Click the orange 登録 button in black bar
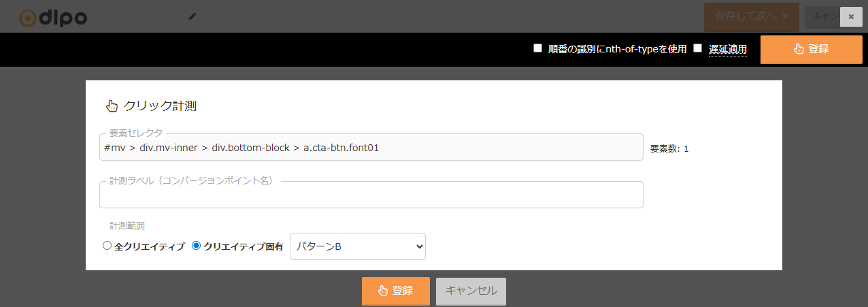The width and height of the screenshot is (868, 307). [811, 49]
